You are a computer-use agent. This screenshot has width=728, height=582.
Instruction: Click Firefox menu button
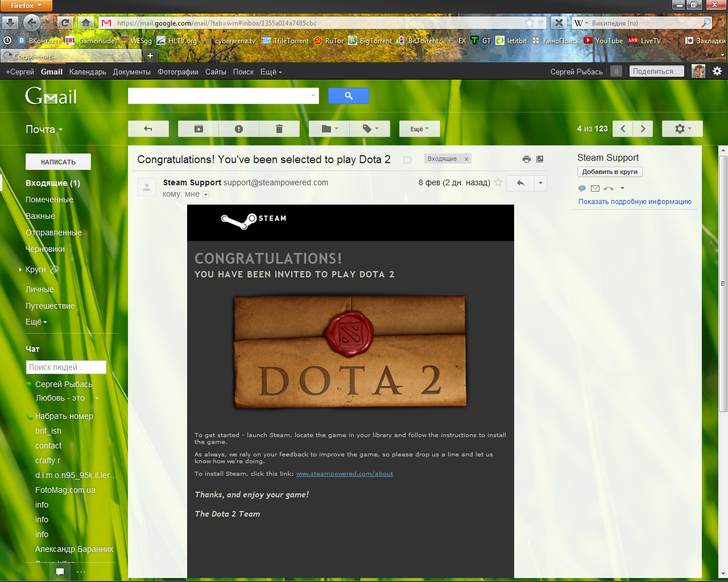[26, 5]
